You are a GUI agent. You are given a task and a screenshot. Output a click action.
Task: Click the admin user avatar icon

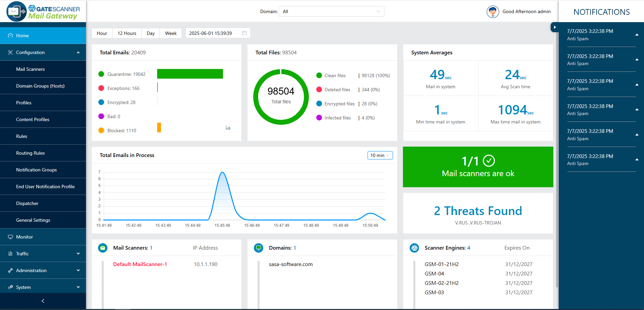493,12
